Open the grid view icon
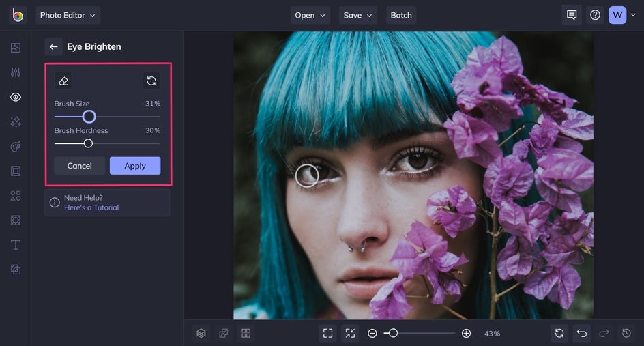Viewport: 644px width, 346px height. click(246, 333)
